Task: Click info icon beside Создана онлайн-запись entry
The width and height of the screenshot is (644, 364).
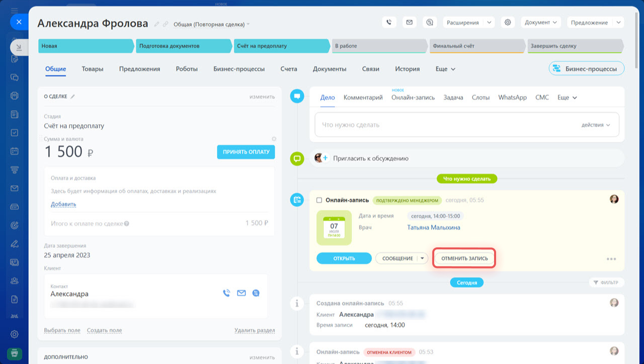Action: click(x=297, y=303)
